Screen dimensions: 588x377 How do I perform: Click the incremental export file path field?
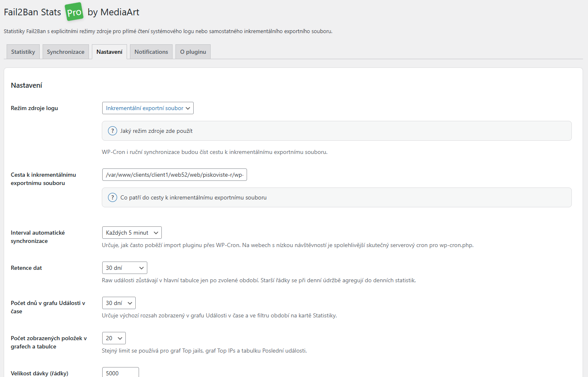pyautogui.click(x=174, y=175)
